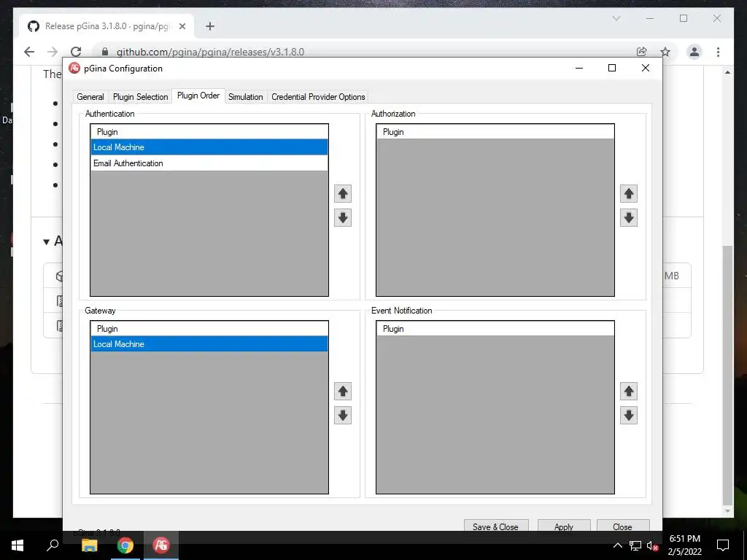Screen dimensions: 747x560
Task: View site lock info in address bar
Action: point(105,52)
